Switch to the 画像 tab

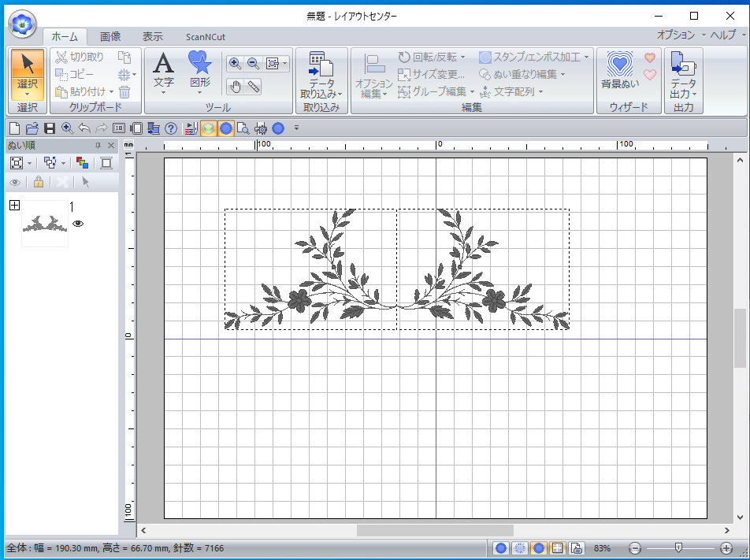[x=110, y=36]
